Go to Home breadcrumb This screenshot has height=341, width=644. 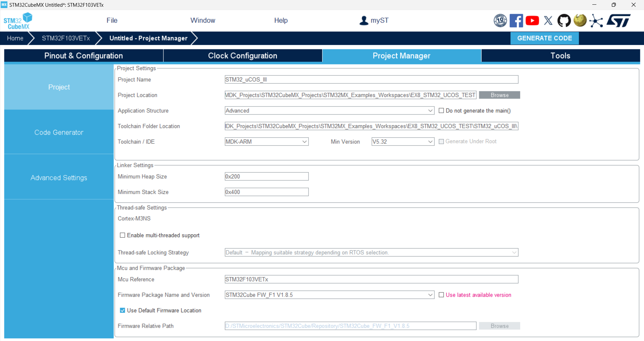(15, 38)
